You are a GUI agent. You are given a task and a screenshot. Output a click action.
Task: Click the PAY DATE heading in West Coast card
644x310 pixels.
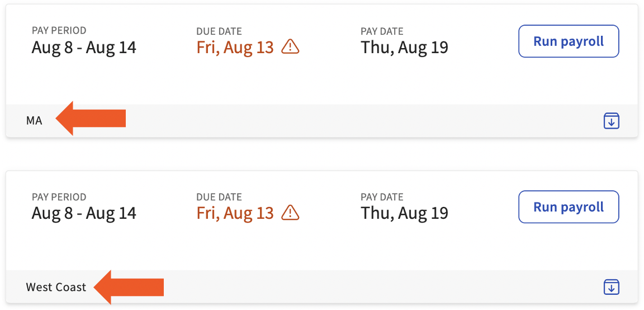[x=382, y=197]
